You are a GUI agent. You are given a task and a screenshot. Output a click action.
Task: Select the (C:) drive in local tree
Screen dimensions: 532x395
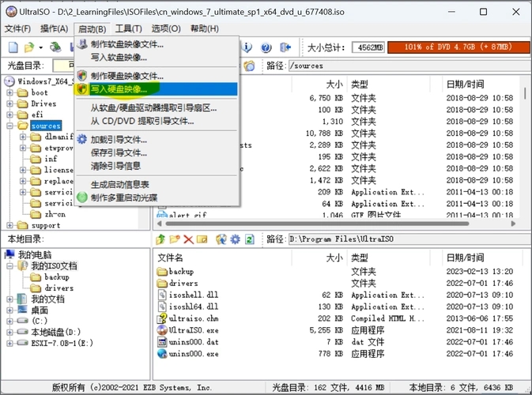40,321
